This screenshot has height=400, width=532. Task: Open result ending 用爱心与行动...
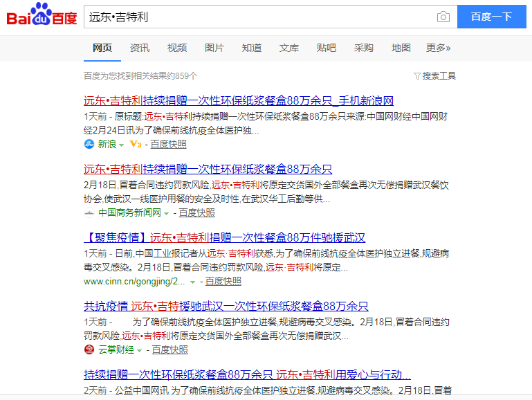(x=247, y=375)
